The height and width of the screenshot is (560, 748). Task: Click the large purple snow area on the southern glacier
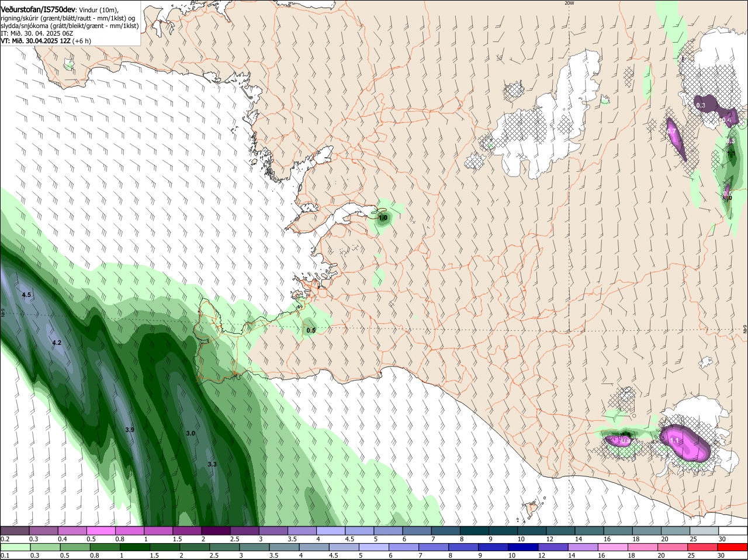tap(685, 443)
